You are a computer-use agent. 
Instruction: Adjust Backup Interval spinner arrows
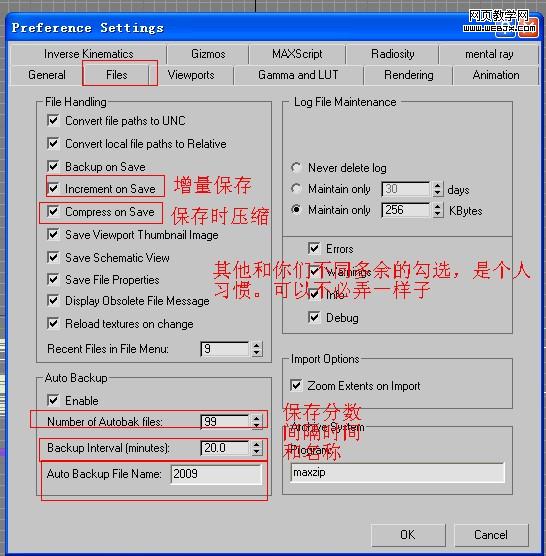tap(257, 448)
